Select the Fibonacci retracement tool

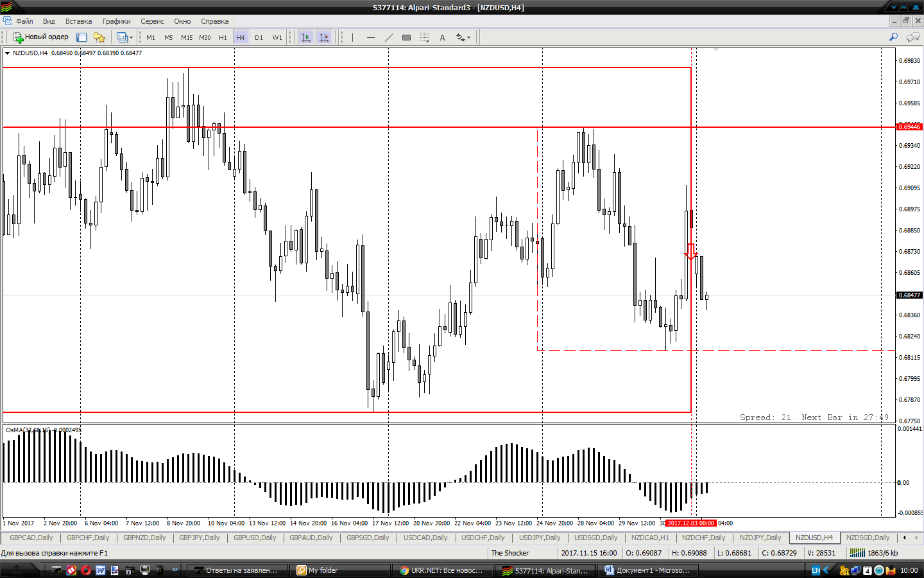[x=424, y=37]
